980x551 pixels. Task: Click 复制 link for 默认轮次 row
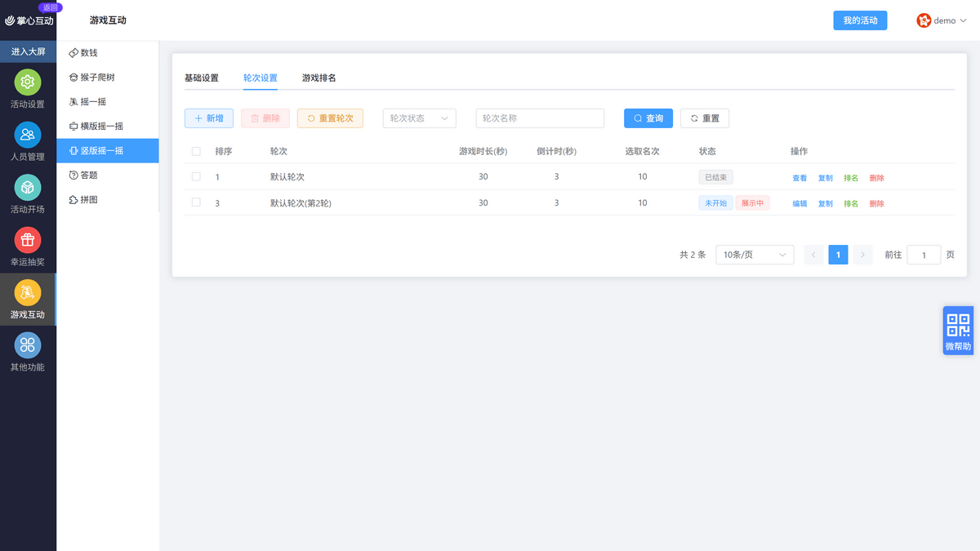click(826, 178)
